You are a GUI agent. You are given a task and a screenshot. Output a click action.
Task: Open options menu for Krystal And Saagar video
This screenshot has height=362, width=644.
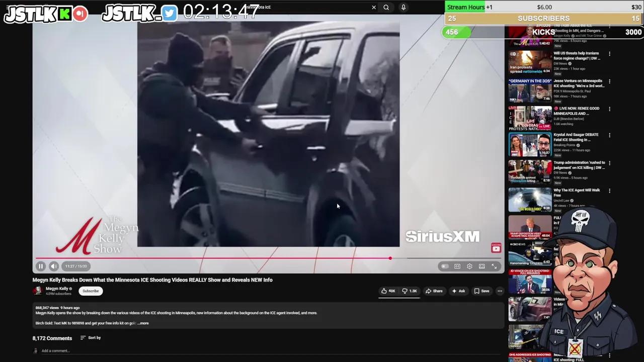[x=609, y=135]
